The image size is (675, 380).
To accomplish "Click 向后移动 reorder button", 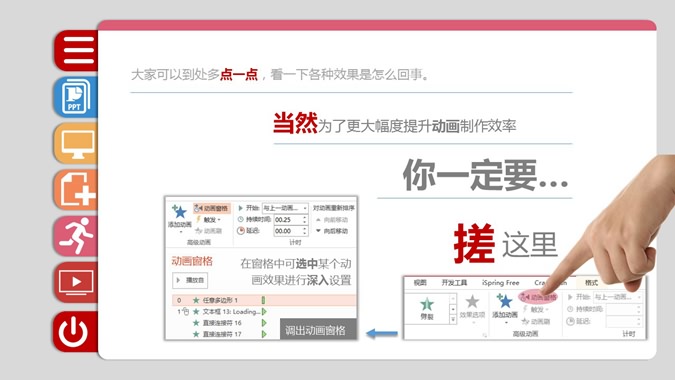I will point(332,231).
